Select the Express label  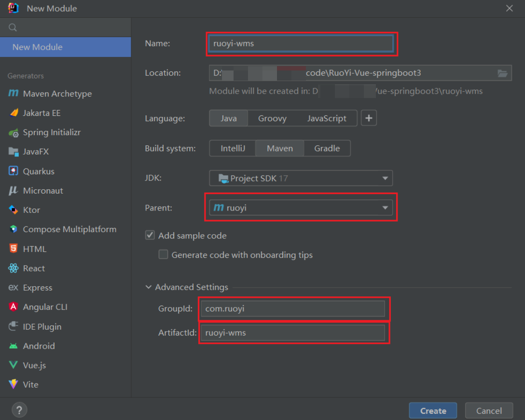(x=38, y=288)
